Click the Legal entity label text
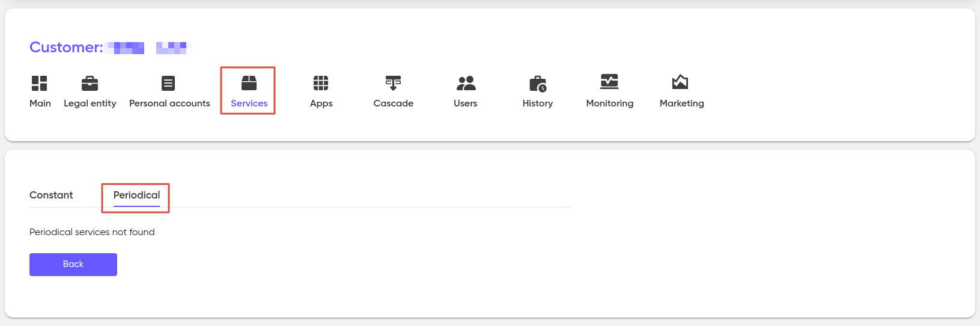The width and height of the screenshot is (980, 326). tap(90, 103)
